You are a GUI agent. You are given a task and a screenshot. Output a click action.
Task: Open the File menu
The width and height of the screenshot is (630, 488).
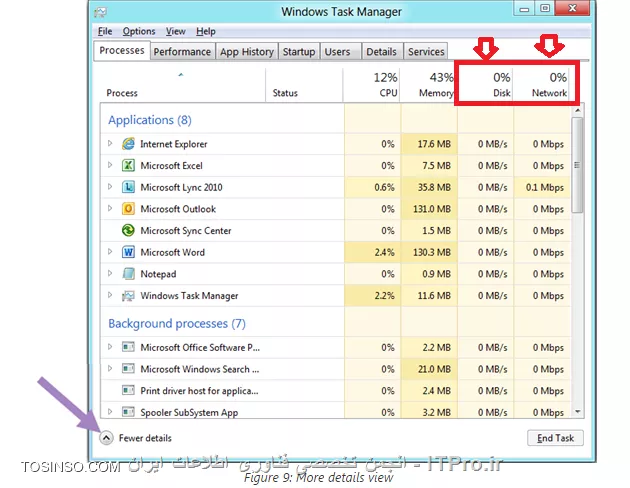[x=105, y=31]
